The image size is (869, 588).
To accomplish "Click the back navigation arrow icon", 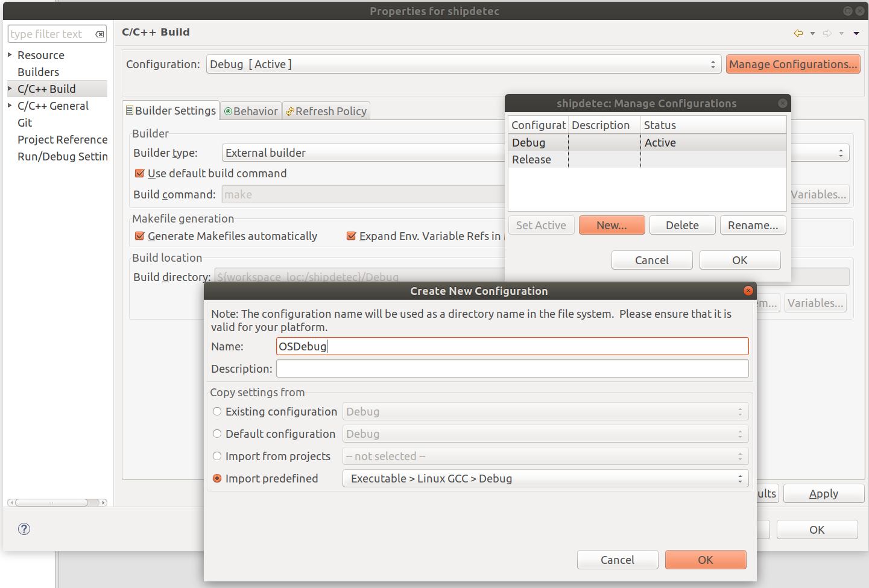I will click(800, 34).
